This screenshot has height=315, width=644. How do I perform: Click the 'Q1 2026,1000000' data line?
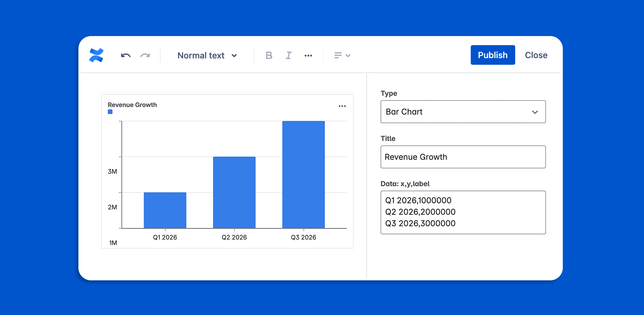(418, 201)
